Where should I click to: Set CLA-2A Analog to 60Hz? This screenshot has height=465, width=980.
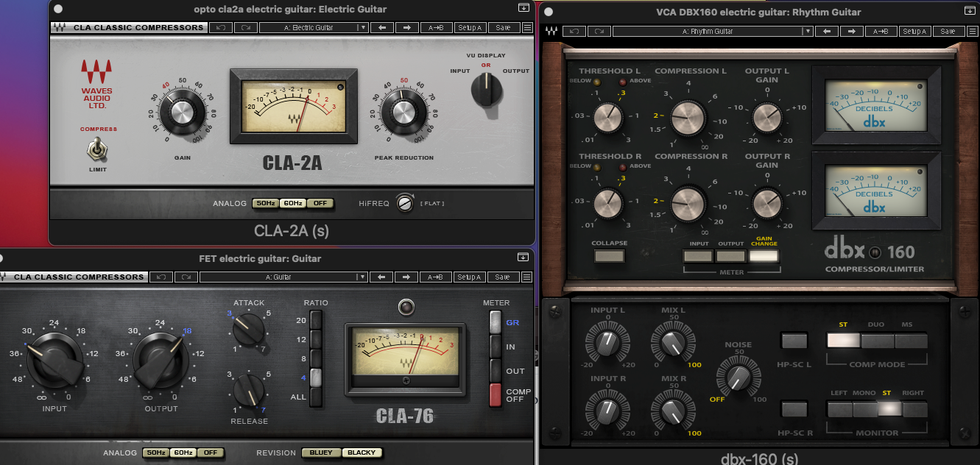[x=292, y=203]
